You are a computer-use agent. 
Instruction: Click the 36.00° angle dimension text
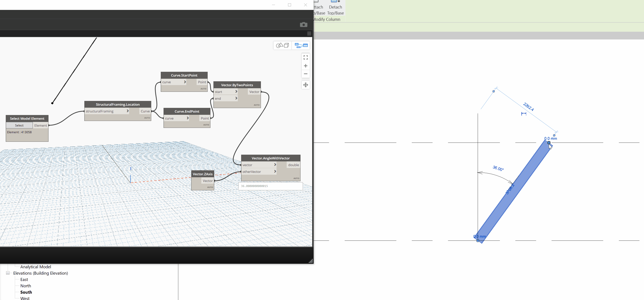498,168
